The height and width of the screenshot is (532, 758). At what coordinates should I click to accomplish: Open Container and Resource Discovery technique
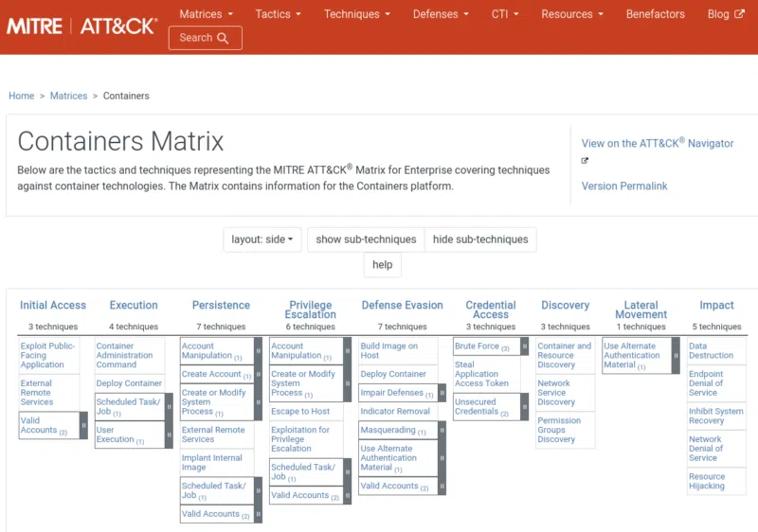[564, 355]
